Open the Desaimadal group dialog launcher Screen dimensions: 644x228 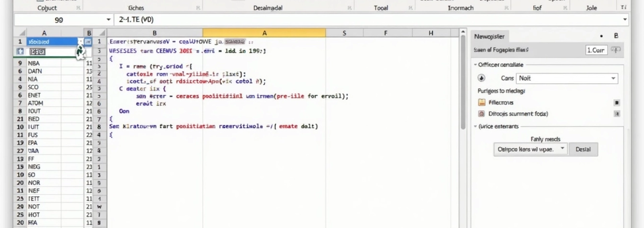pos(350,8)
